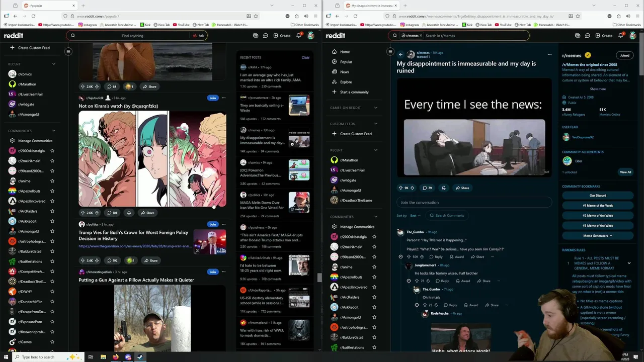Collapse navigation sidebar in right window
The width and height of the screenshot is (644, 362).
click(390, 51)
